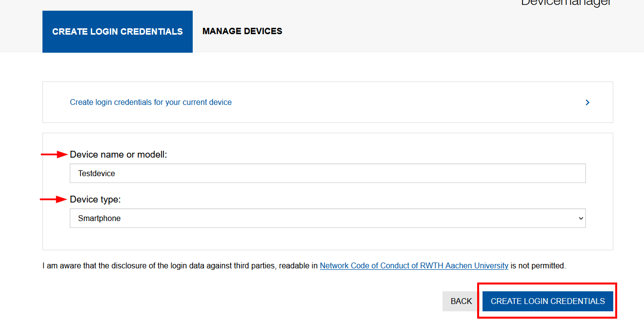Click the chevron arrow beside current device link
The image size is (644, 324).
(587, 102)
